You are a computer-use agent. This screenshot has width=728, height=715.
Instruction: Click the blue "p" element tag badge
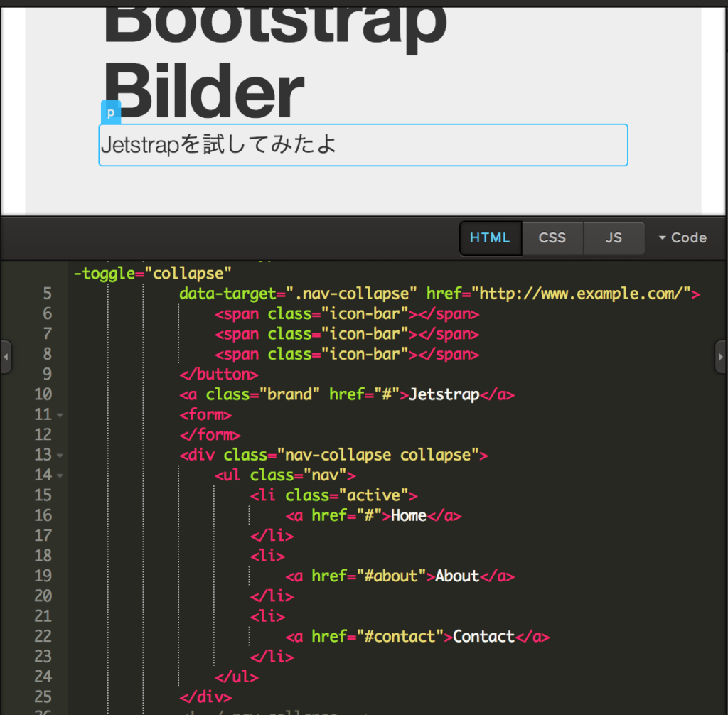(x=111, y=111)
